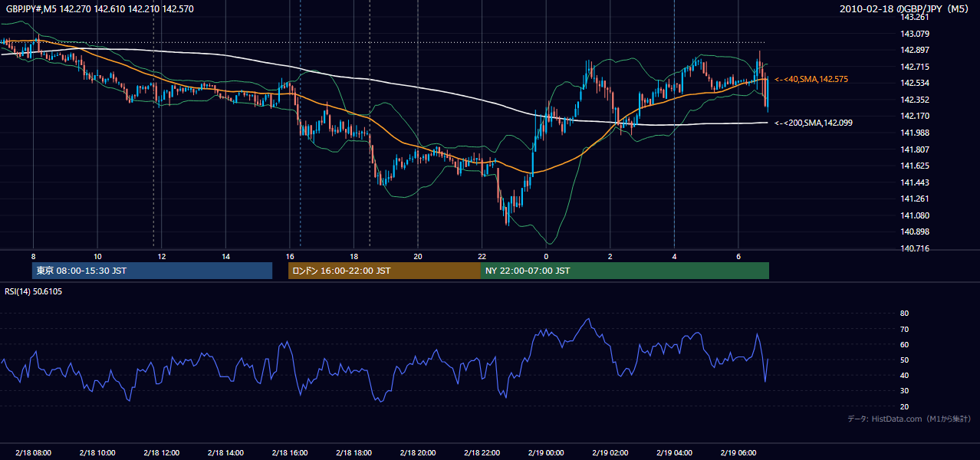Click the 2/19 04:00 date label
This screenshot has height=460, width=980.
674,452
